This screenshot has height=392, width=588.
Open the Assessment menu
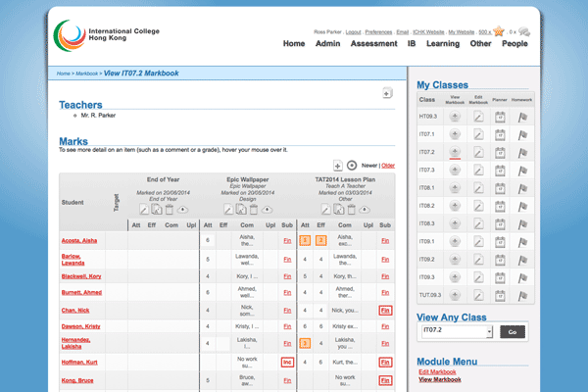point(373,44)
